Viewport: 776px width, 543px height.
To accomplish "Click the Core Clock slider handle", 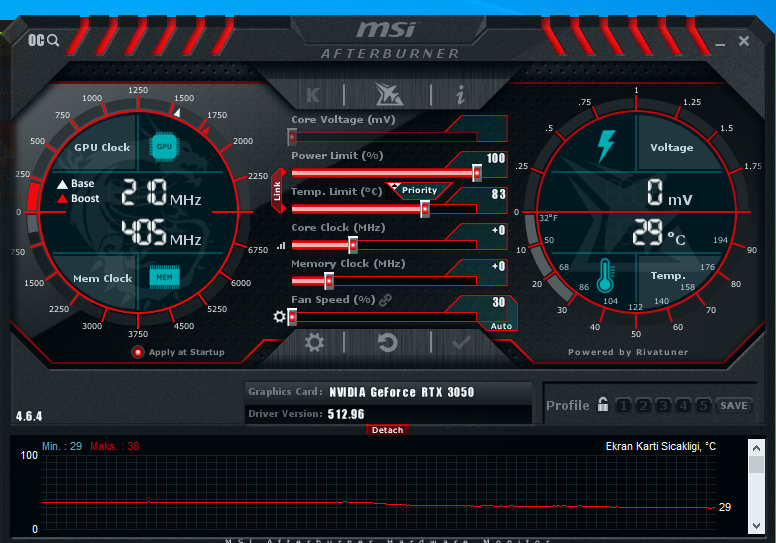I will pyautogui.click(x=353, y=245).
